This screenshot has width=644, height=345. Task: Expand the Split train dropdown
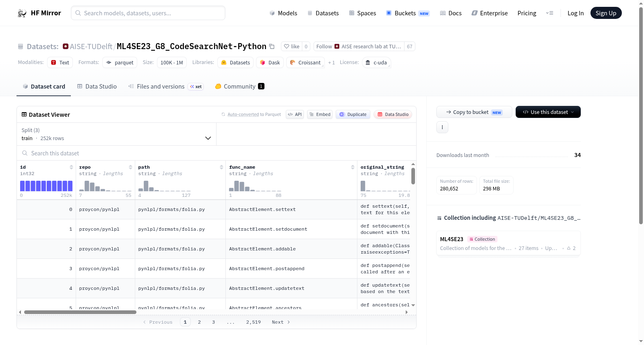click(117, 134)
